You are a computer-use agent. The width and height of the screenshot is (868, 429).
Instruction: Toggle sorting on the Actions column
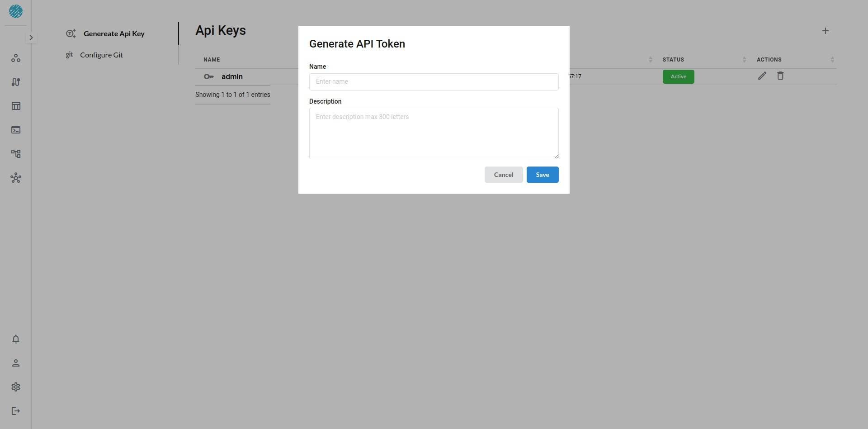point(832,59)
